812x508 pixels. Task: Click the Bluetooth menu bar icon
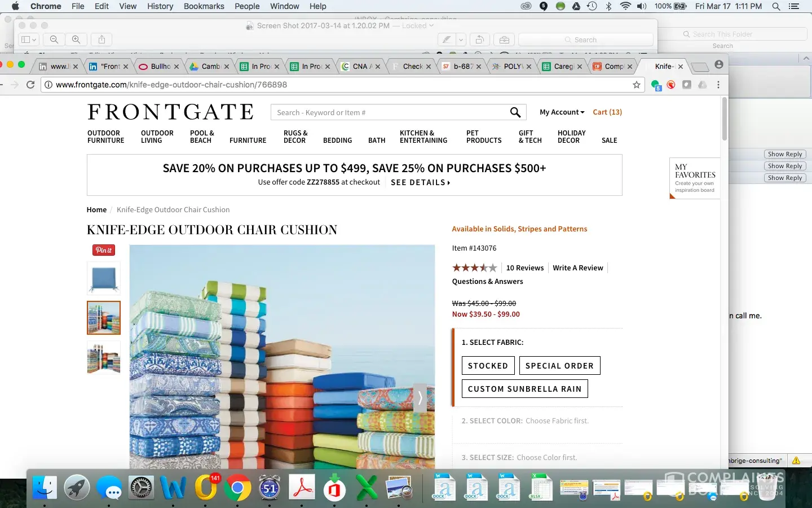[x=608, y=6]
